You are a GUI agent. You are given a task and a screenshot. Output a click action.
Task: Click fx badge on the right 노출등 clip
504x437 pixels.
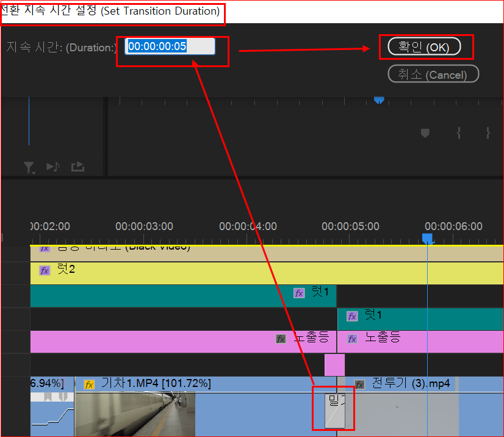[x=352, y=339]
